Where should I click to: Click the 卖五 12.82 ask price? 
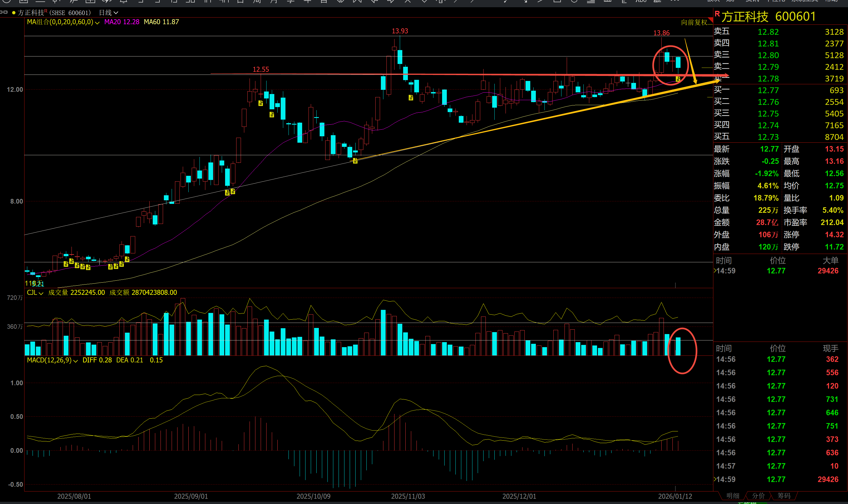point(768,32)
